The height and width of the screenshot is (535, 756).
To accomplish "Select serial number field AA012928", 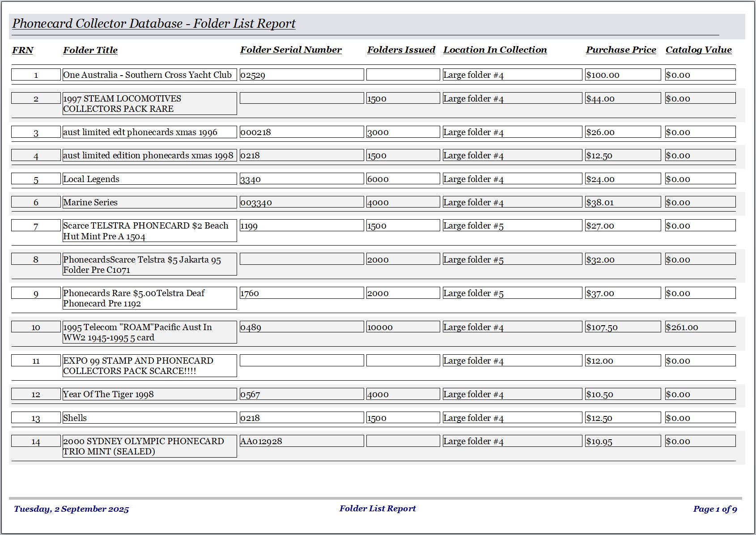I will [302, 441].
